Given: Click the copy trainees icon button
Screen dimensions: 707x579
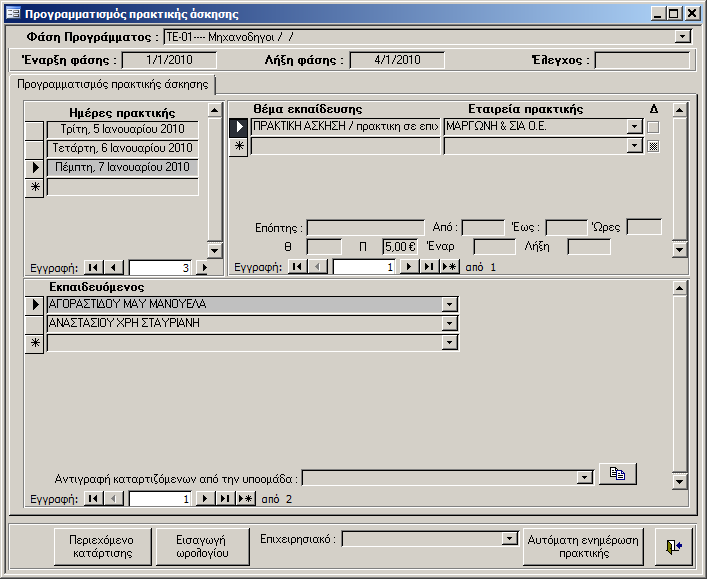Looking at the screenshot, I should [x=617, y=474].
